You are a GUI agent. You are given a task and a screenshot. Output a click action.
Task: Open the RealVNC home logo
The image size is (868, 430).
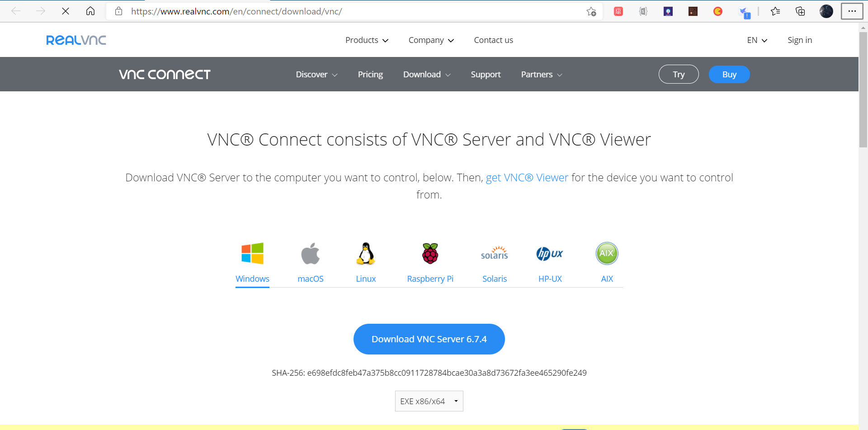point(75,40)
